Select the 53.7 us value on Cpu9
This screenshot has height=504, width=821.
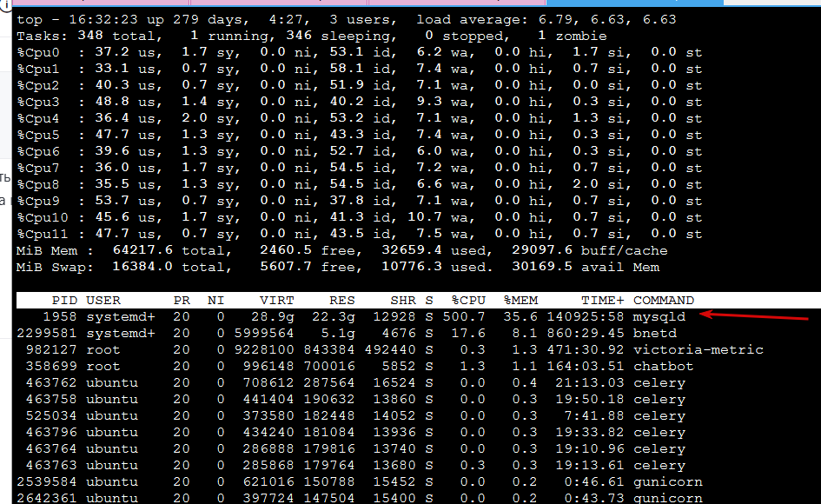(x=112, y=201)
